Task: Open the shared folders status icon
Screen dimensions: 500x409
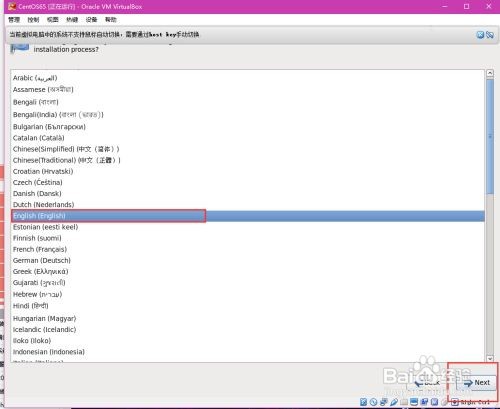Action: point(404,402)
